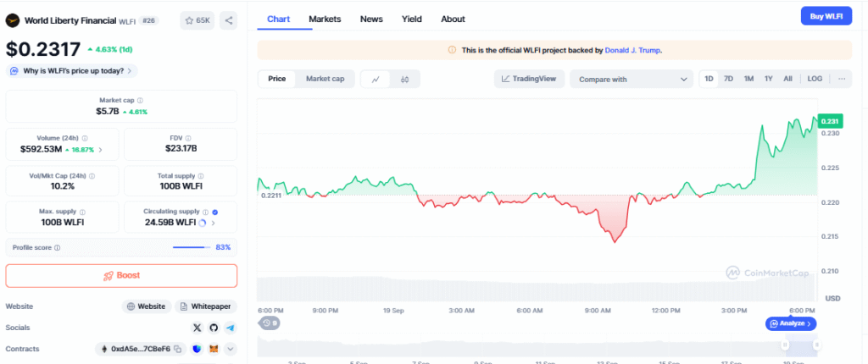Viewport: 868px width, 364px height.
Task: Click the MetaMask fox icon
Action: tap(214, 349)
